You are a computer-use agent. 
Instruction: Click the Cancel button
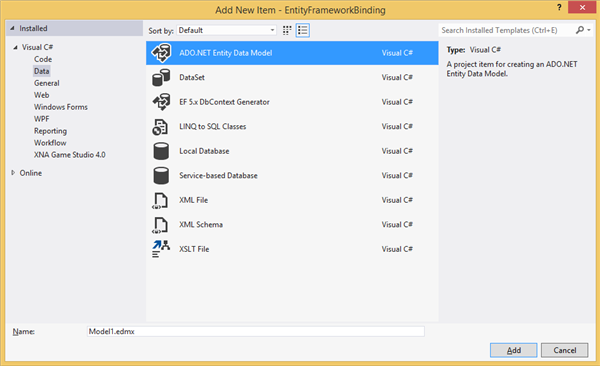click(x=565, y=350)
